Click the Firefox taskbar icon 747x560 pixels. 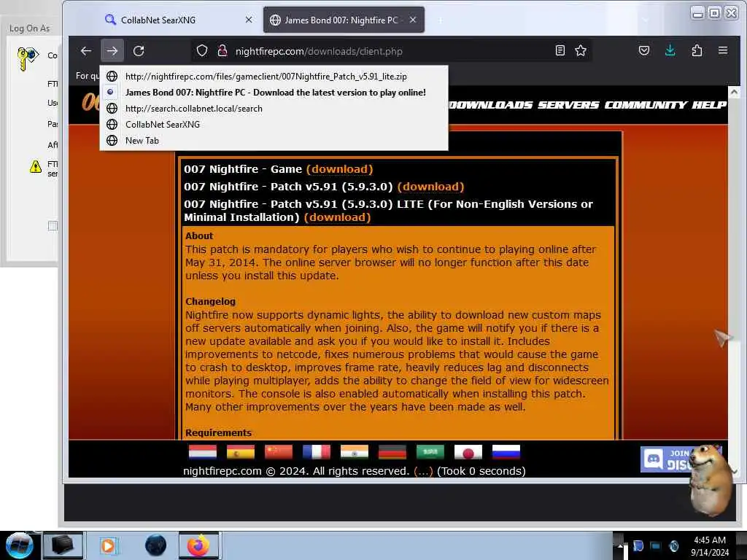point(198,545)
